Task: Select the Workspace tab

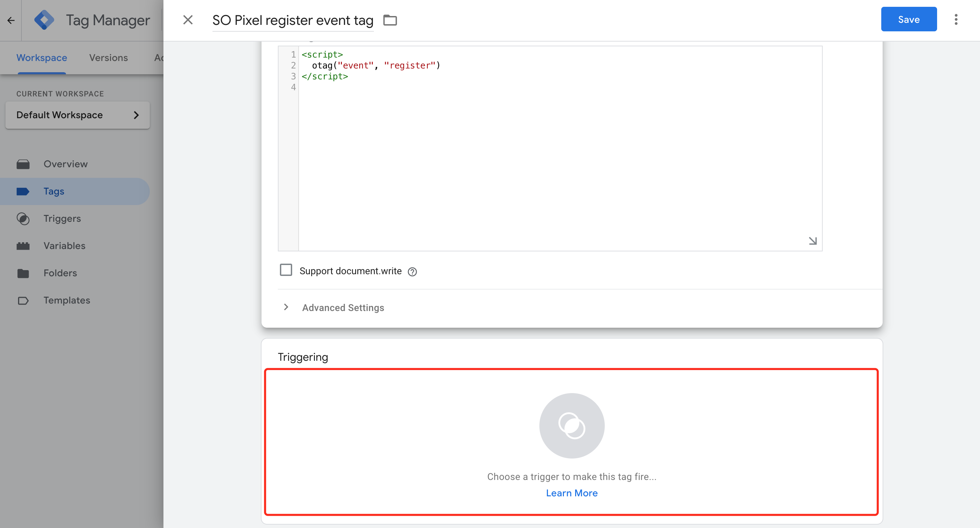Action: tap(42, 58)
